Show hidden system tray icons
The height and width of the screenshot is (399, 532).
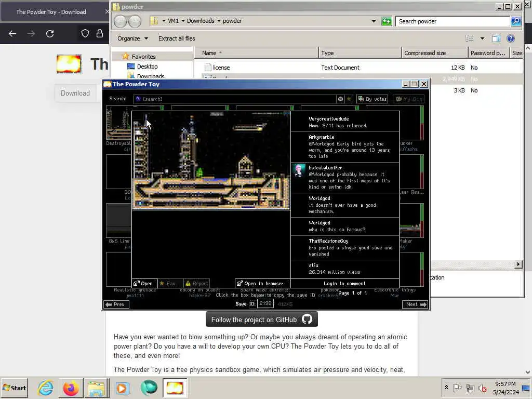(446, 388)
